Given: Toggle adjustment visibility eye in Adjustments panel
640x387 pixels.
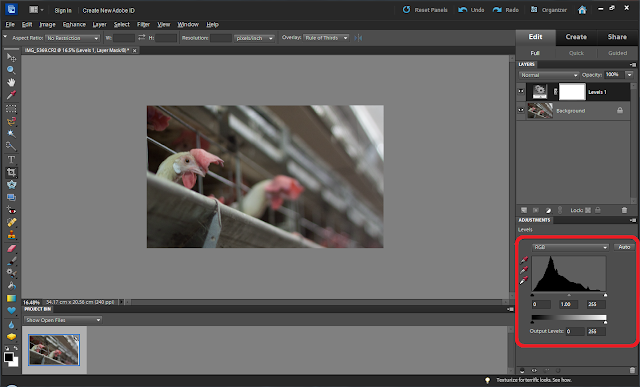Looking at the screenshot, I should point(534,370).
